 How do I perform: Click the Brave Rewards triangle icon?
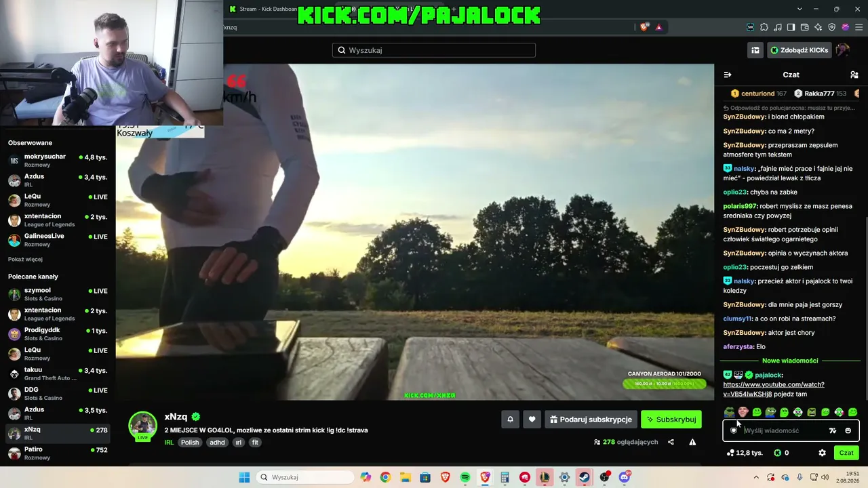(x=658, y=27)
